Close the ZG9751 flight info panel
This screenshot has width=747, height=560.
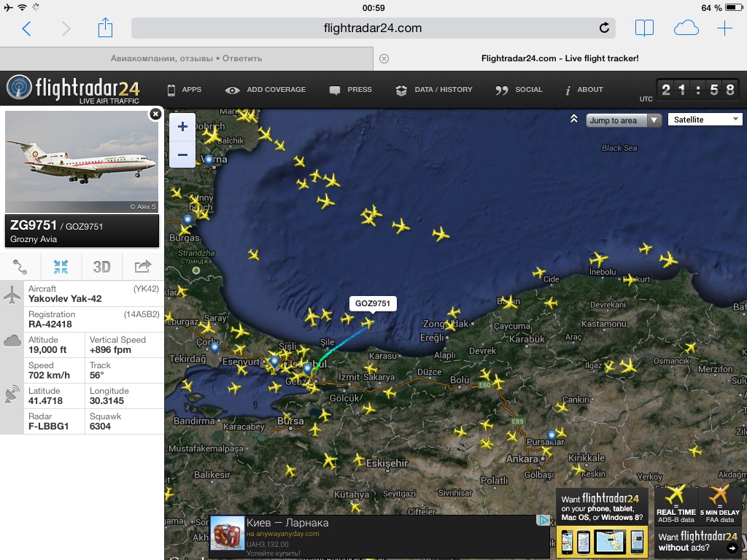pyautogui.click(x=155, y=114)
